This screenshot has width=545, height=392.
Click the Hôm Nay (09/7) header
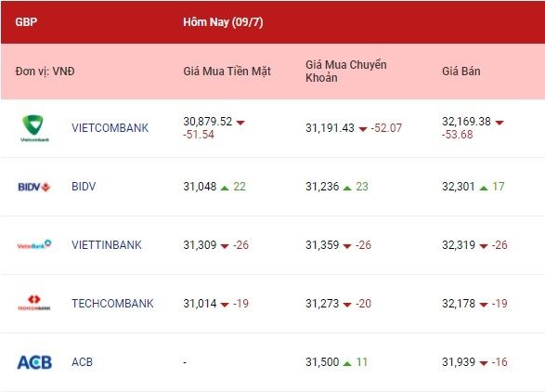click(223, 22)
